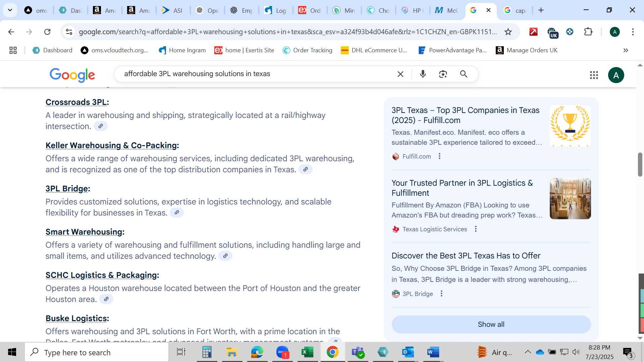
Task: Click the warehouse aisle thumbnail
Action: [570, 199]
